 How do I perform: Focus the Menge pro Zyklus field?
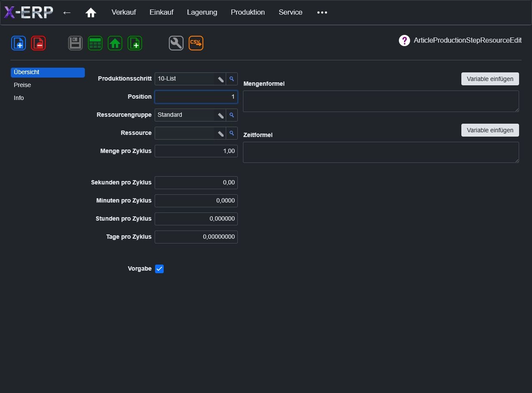pos(196,151)
